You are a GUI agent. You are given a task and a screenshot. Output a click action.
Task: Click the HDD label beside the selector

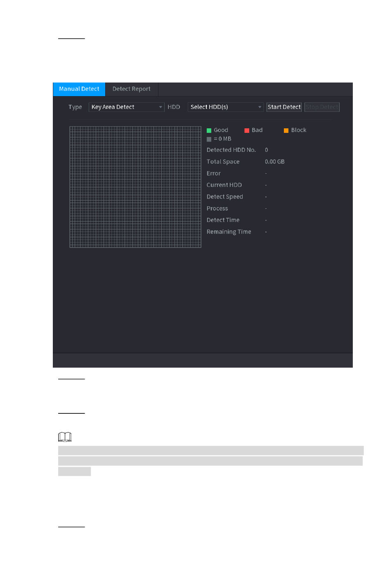click(x=174, y=107)
